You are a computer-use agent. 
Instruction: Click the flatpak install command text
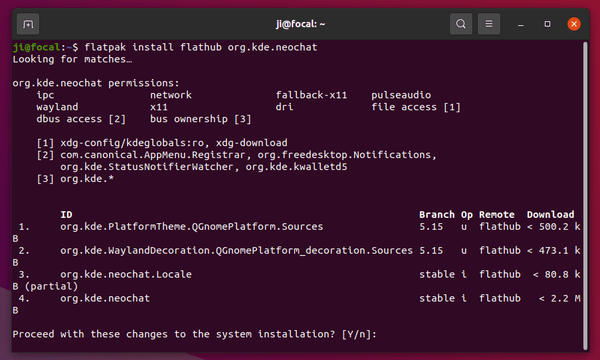(201, 47)
